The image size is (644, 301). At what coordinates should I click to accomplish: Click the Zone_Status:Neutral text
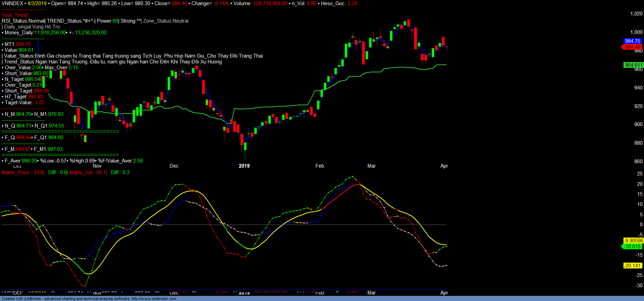[x=166, y=21]
